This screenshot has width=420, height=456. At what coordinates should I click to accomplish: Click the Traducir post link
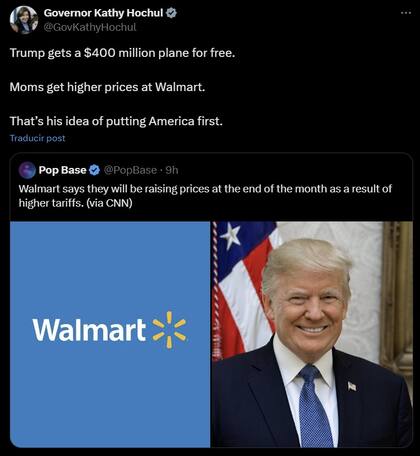click(x=37, y=138)
